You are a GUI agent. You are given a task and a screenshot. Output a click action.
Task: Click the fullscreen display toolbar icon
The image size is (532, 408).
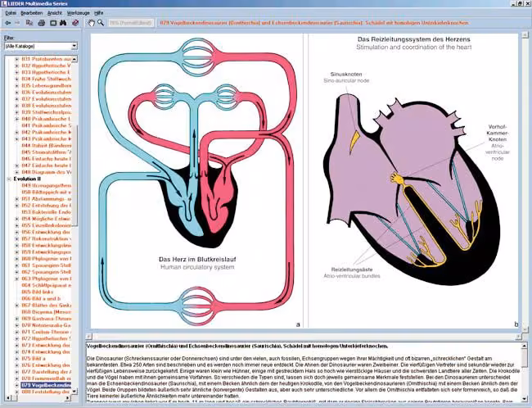[53, 23]
